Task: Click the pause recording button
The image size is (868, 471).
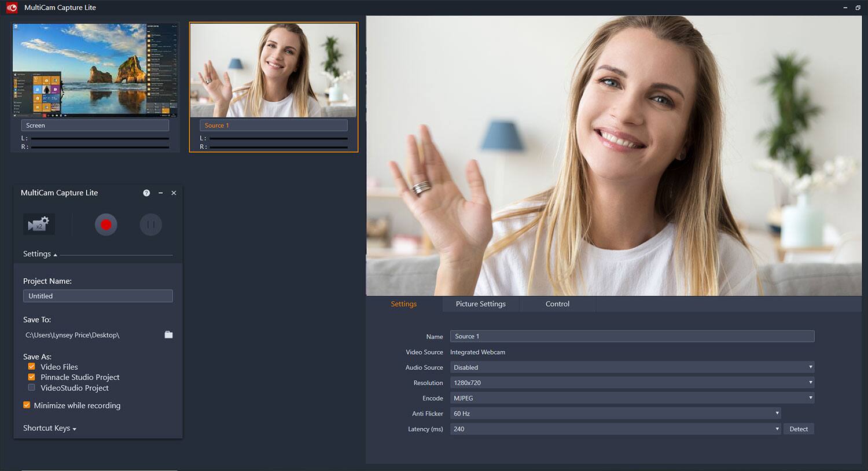Action: (x=150, y=225)
